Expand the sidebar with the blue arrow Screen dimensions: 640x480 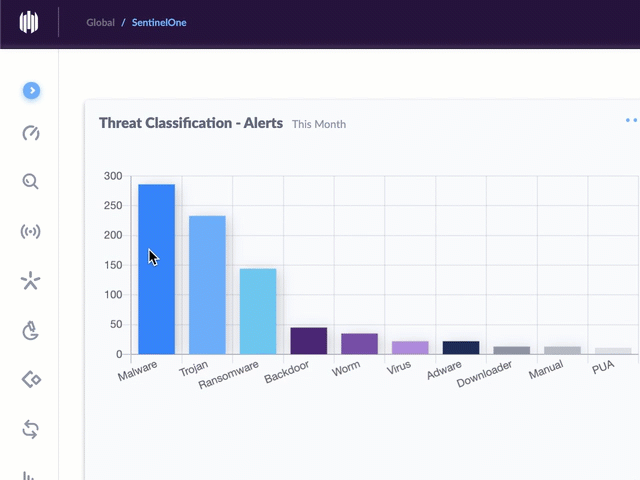[32, 90]
